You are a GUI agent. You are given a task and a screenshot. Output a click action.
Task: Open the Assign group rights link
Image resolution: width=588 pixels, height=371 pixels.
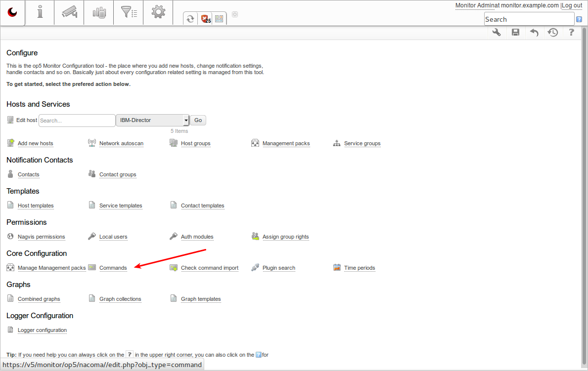pyautogui.click(x=286, y=237)
